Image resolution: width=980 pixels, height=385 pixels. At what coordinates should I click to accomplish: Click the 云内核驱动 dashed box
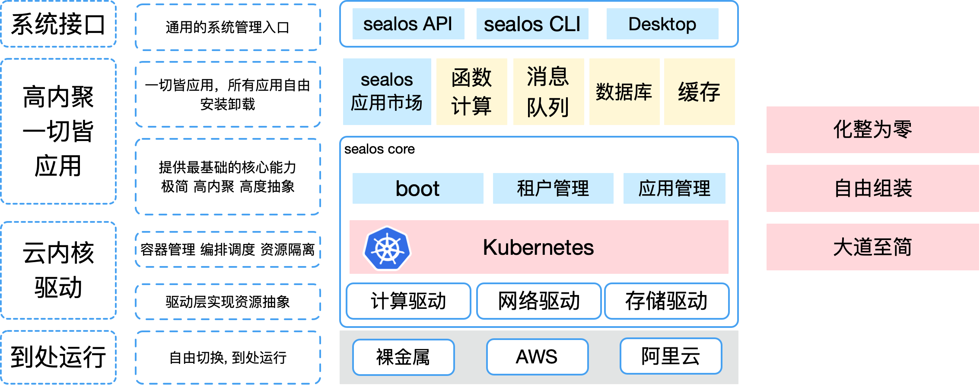[58, 270]
